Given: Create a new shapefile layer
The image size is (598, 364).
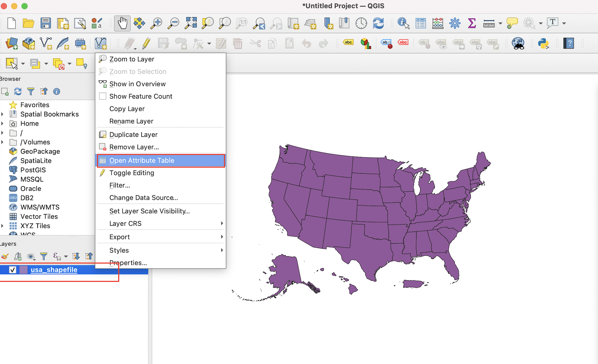Looking at the screenshot, I should [x=46, y=43].
